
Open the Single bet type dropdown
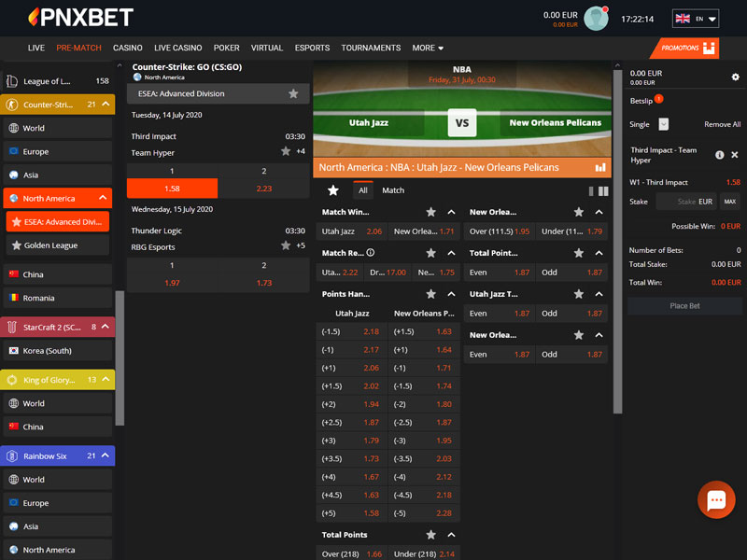(663, 124)
